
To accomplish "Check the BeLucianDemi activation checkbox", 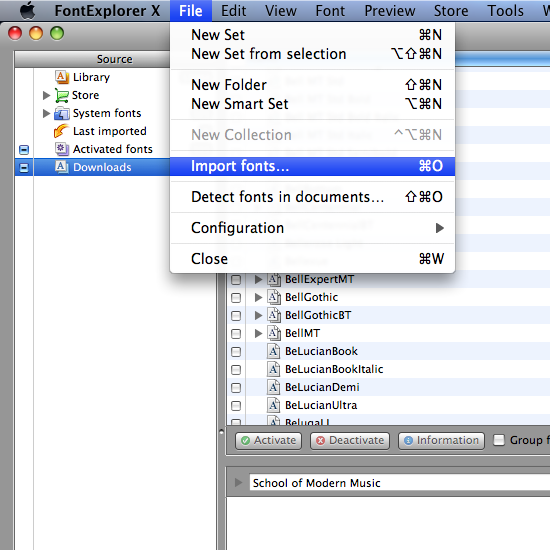I will pos(236,388).
